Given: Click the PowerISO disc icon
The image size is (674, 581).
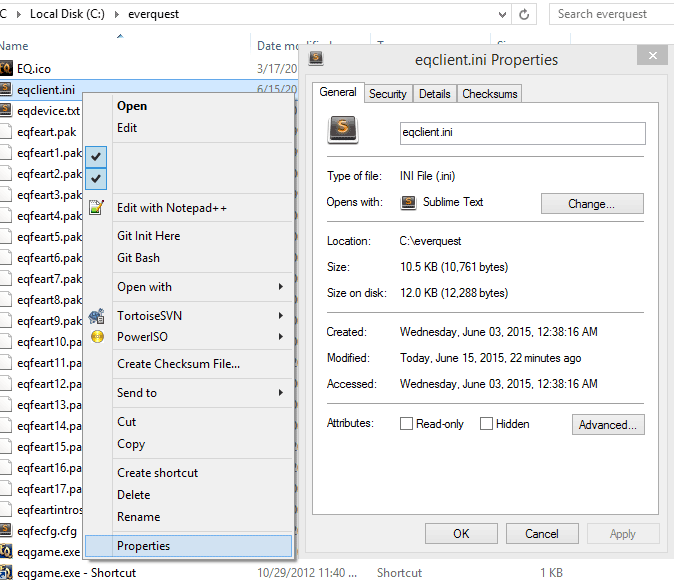Looking at the screenshot, I should [97, 337].
